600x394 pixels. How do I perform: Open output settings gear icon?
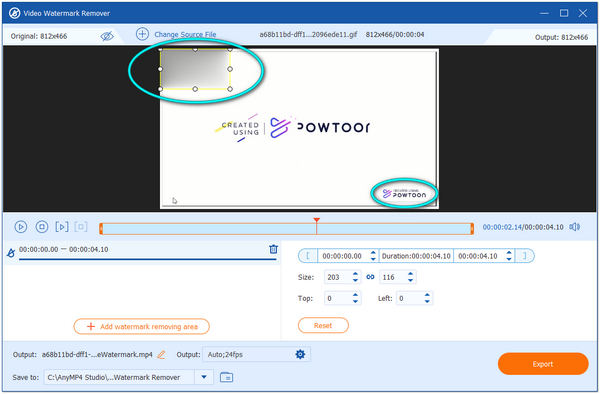coord(300,354)
